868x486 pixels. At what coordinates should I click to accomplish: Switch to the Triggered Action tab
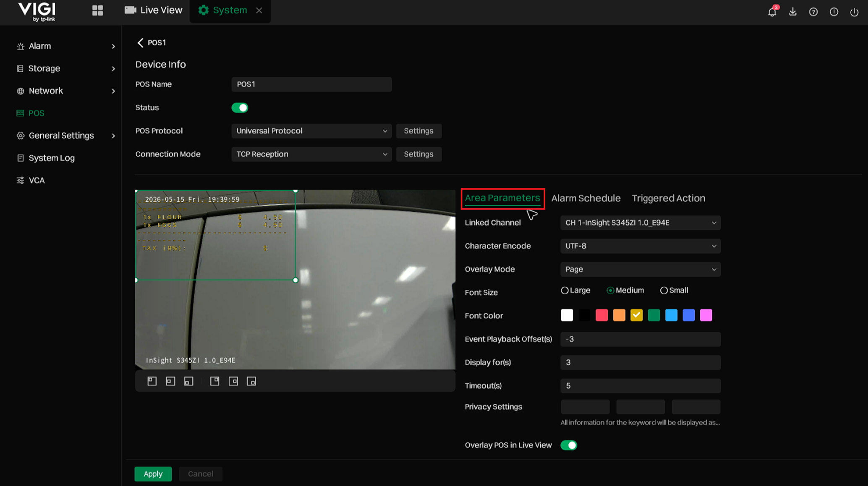coord(669,198)
